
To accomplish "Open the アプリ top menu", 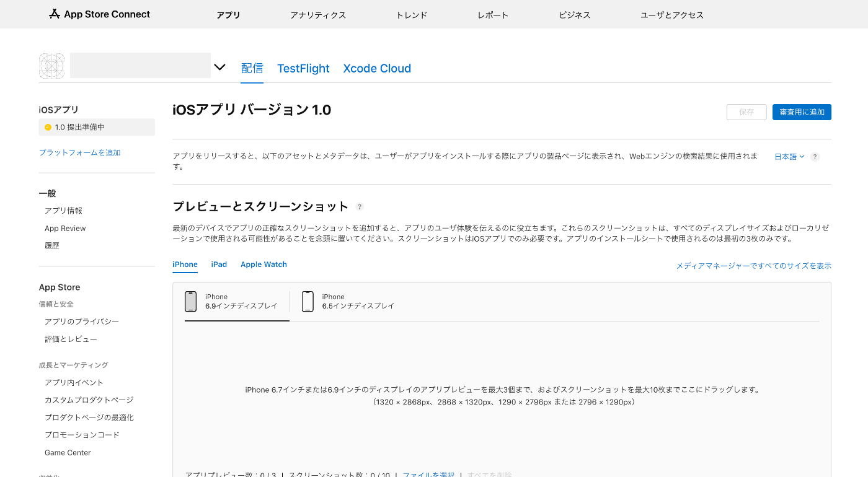I will coord(228,15).
